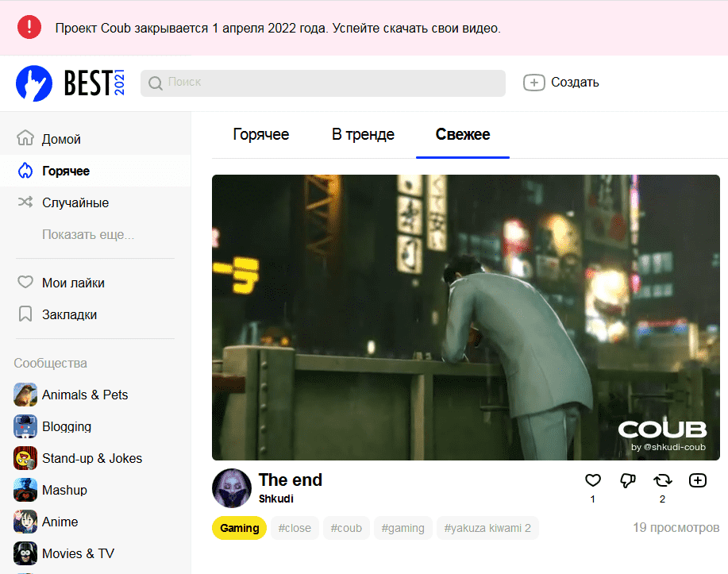Open the BEST 2021 banner link

(94, 83)
